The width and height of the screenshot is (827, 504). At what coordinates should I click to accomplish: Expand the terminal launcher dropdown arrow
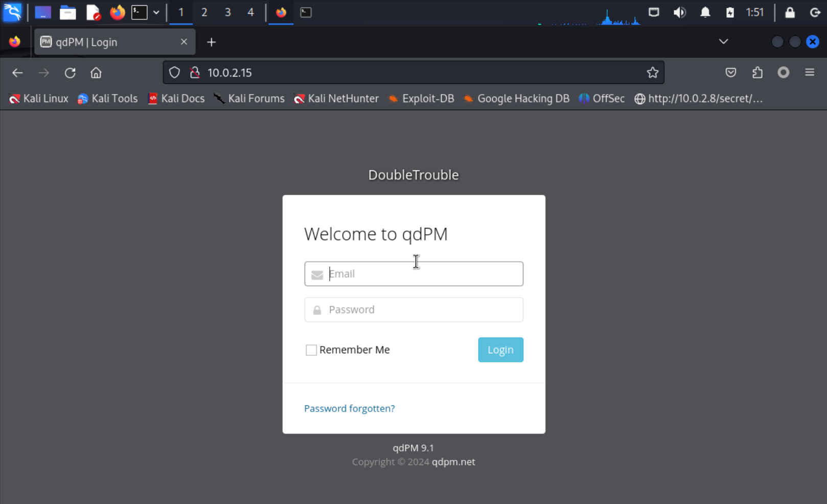click(156, 12)
